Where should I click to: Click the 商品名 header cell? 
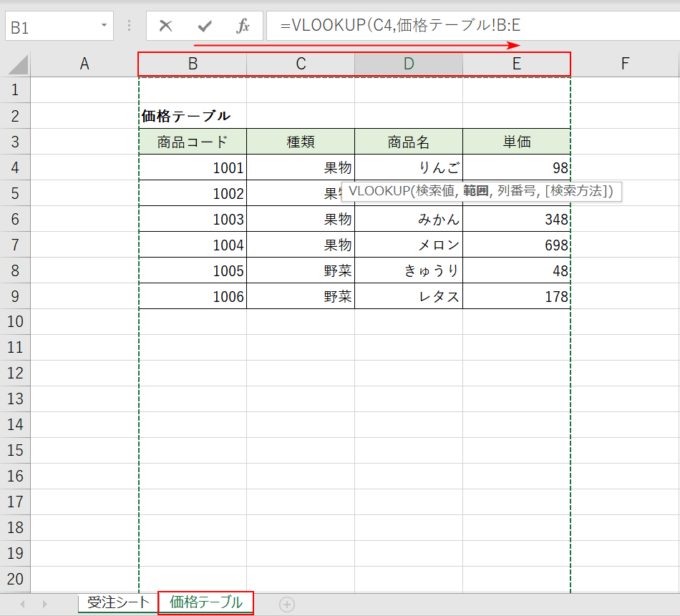click(409, 142)
